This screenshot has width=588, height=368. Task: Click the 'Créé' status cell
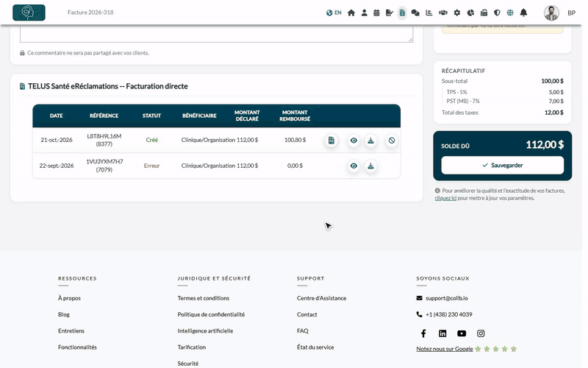click(x=152, y=140)
